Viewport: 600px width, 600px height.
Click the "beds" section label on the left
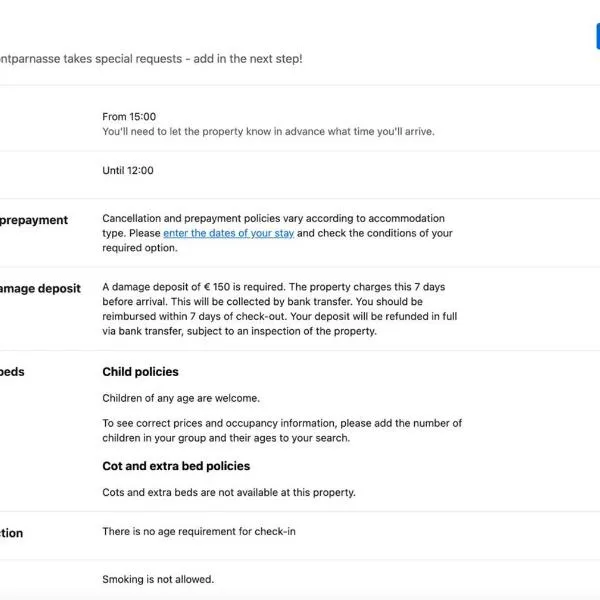pyautogui.click(x=12, y=372)
